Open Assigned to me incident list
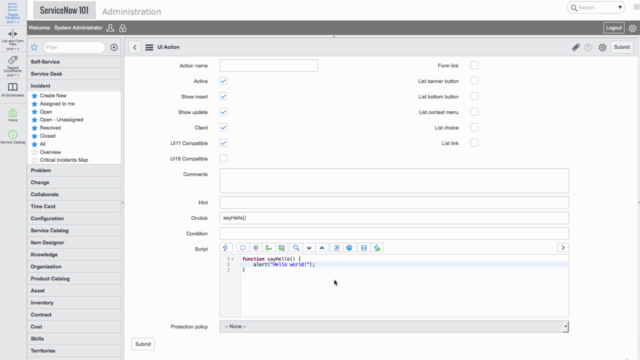Viewport: 640px width, 360px height. click(x=57, y=104)
